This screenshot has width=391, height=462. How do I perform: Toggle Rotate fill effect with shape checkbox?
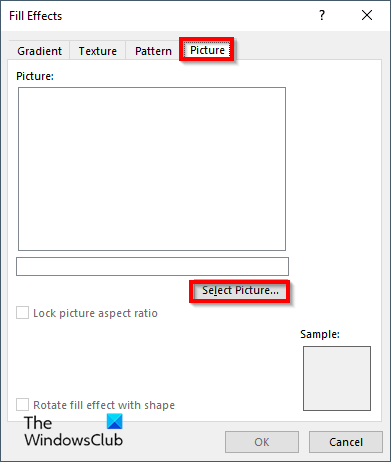coord(22,405)
